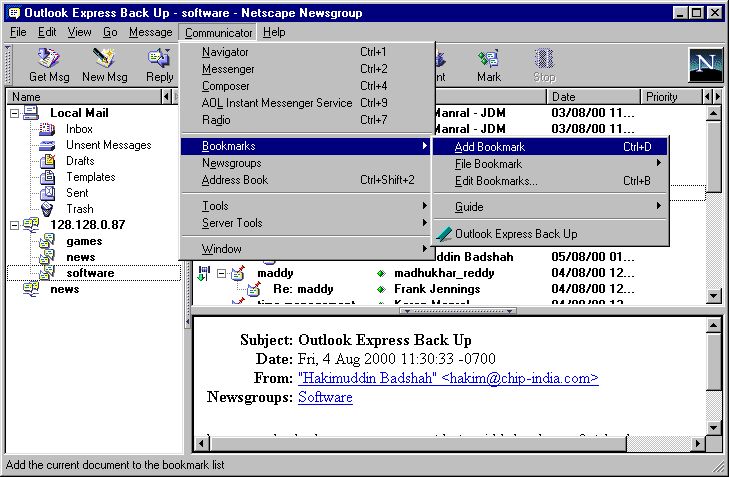Click the Get Msg toolbar icon
Image resolution: width=729 pixels, height=477 pixels.
48,58
